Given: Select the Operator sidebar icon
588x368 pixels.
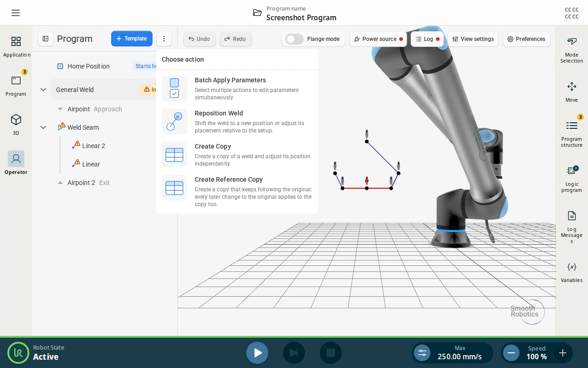Looking at the screenshot, I should pos(16,163).
